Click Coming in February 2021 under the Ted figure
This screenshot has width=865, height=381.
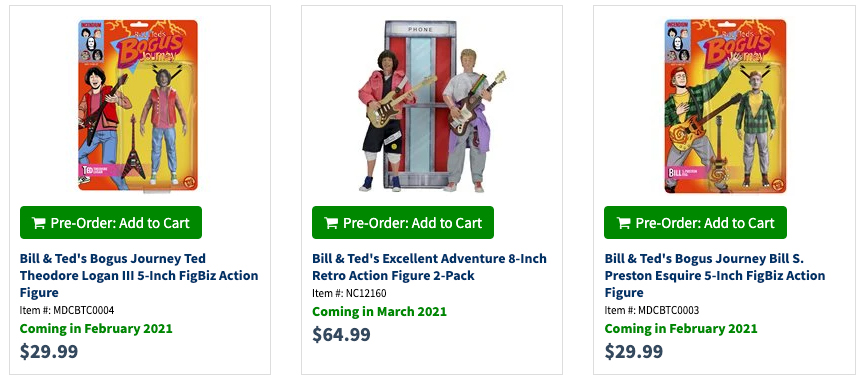tap(96, 329)
